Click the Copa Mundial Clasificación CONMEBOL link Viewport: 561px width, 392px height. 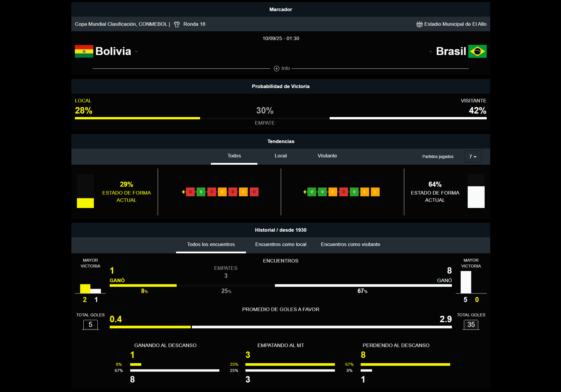tap(121, 24)
